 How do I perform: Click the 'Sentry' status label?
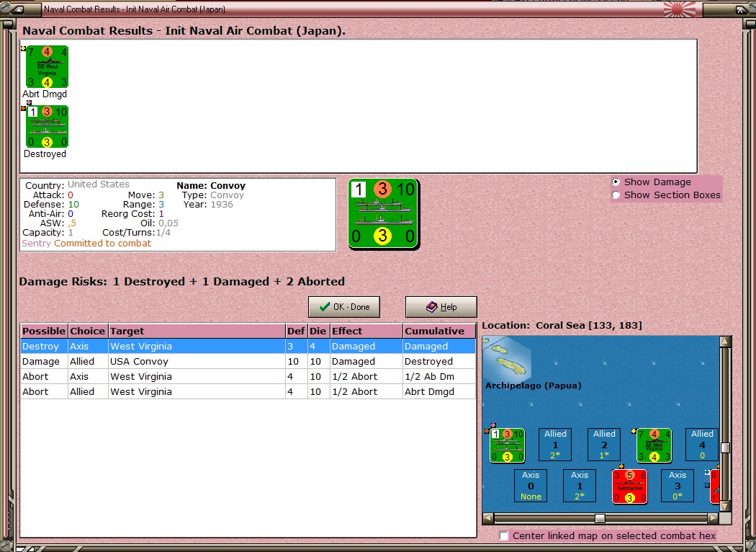[36, 243]
